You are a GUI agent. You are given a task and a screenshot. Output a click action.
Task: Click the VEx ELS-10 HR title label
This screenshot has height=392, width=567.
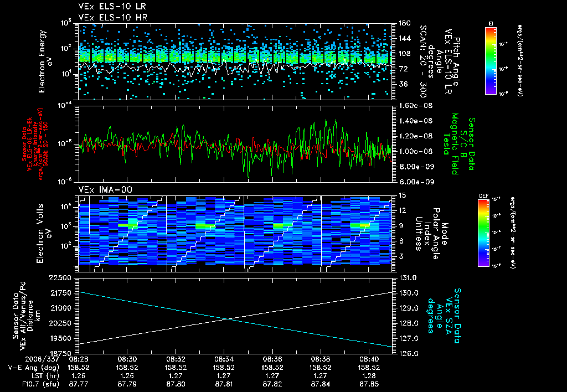pyautogui.click(x=112, y=17)
